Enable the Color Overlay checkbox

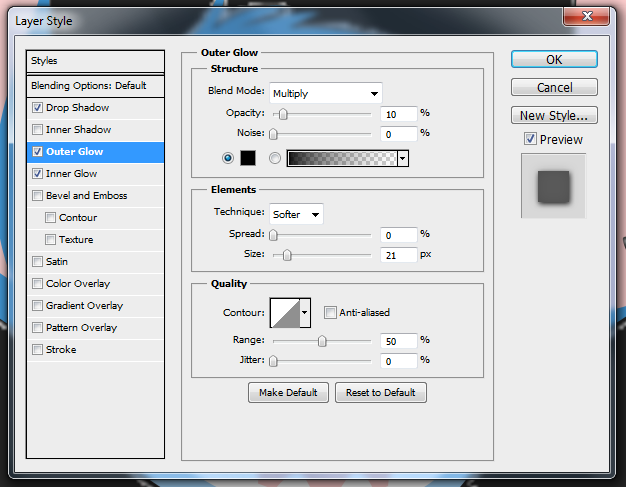pos(38,283)
